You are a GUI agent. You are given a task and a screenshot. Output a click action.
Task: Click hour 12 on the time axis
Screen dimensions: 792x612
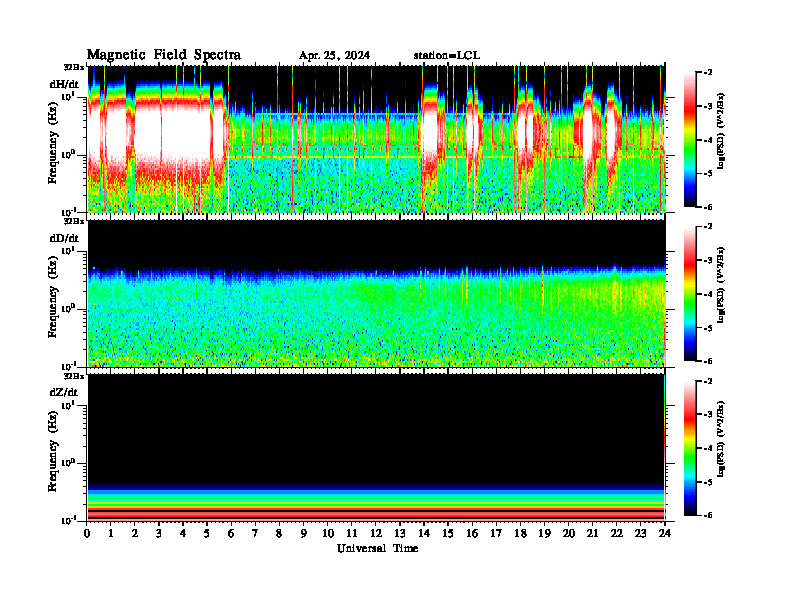coord(376,533)
